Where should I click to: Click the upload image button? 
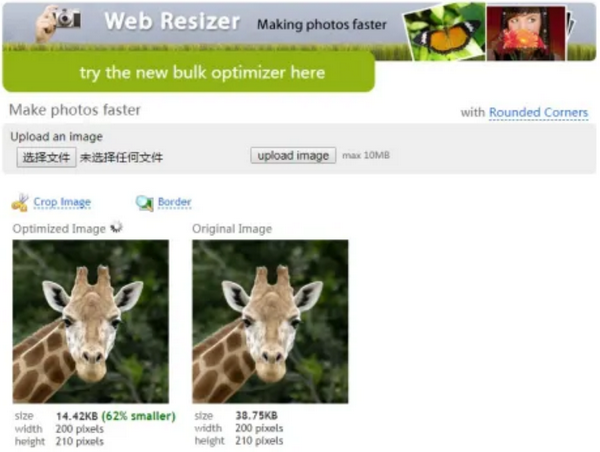click(293, 155)
